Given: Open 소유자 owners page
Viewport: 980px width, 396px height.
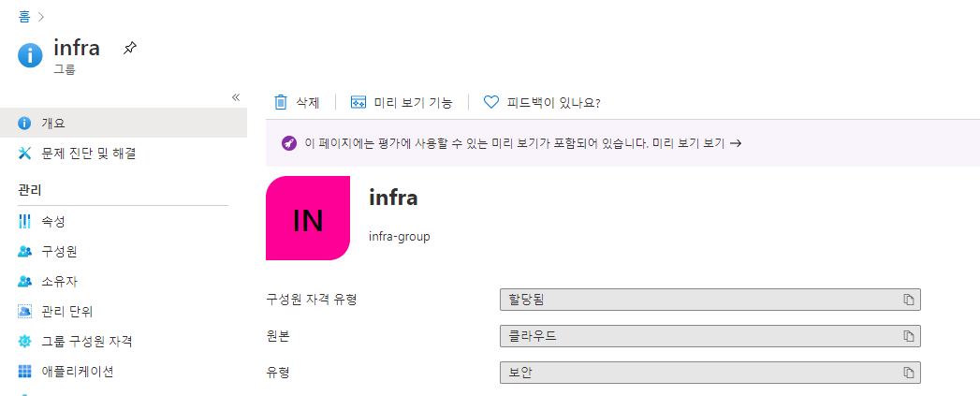Looking at the screenshot, I should point(124,282).
